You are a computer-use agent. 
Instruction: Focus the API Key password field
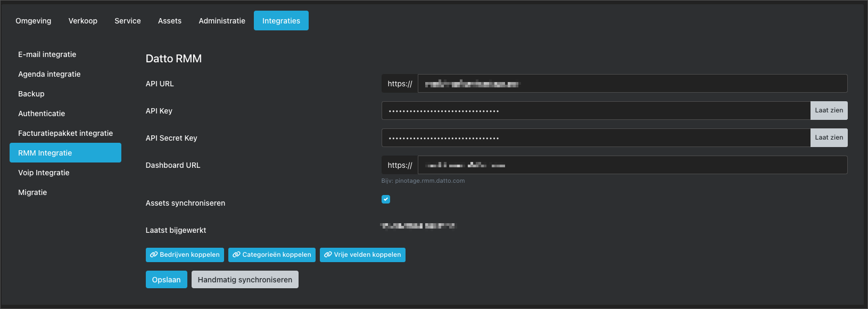596,111
